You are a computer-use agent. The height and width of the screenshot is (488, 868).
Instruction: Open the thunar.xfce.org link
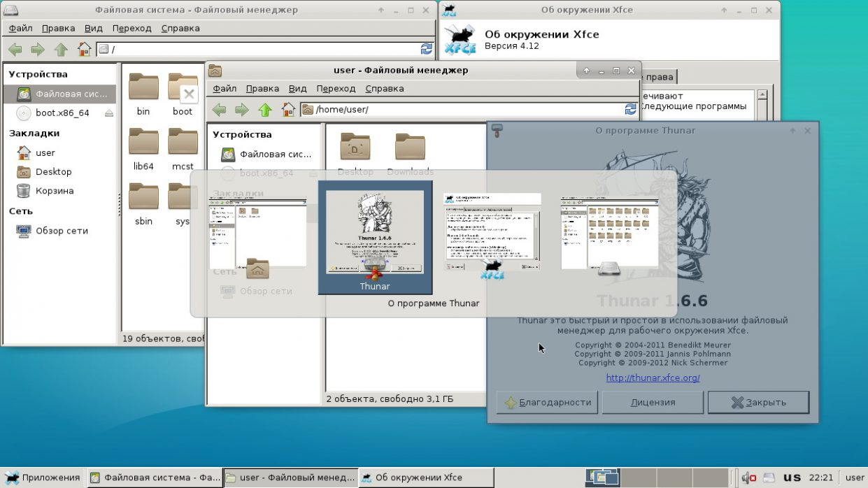tap(653, 378)
